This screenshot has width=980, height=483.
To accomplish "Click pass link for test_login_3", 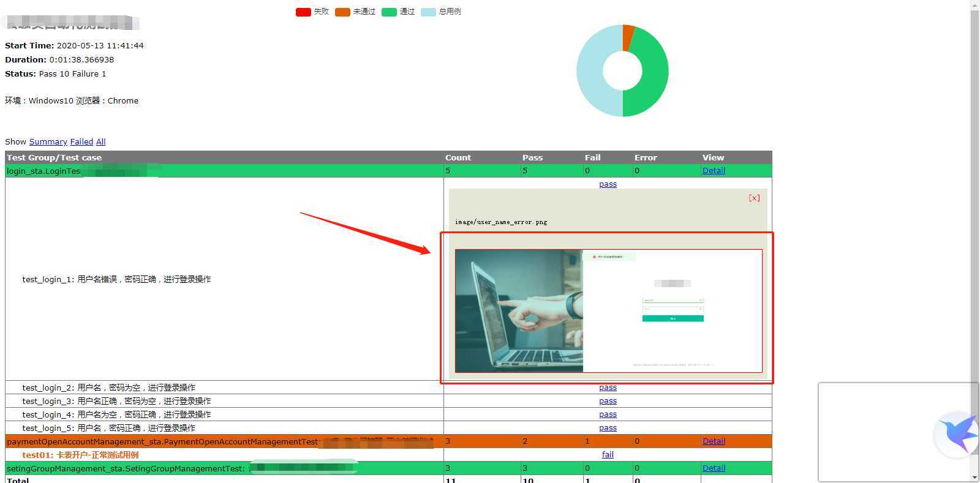I will 608,401.
